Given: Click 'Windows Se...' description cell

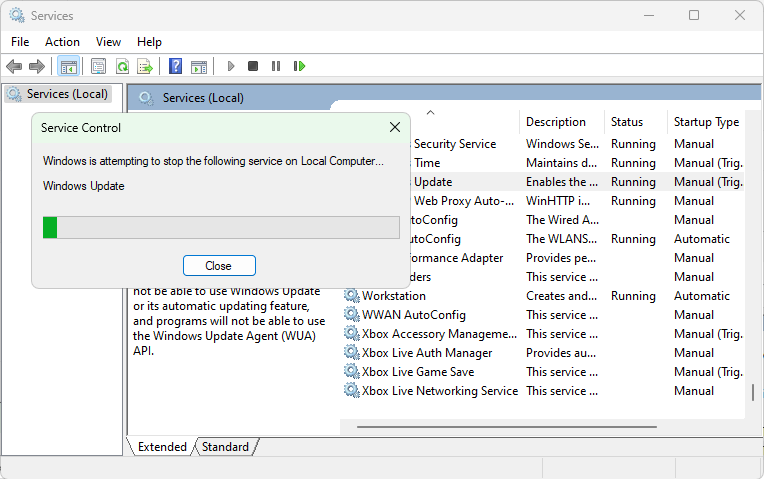Looking at the screenshot, I should coord(562,144).
